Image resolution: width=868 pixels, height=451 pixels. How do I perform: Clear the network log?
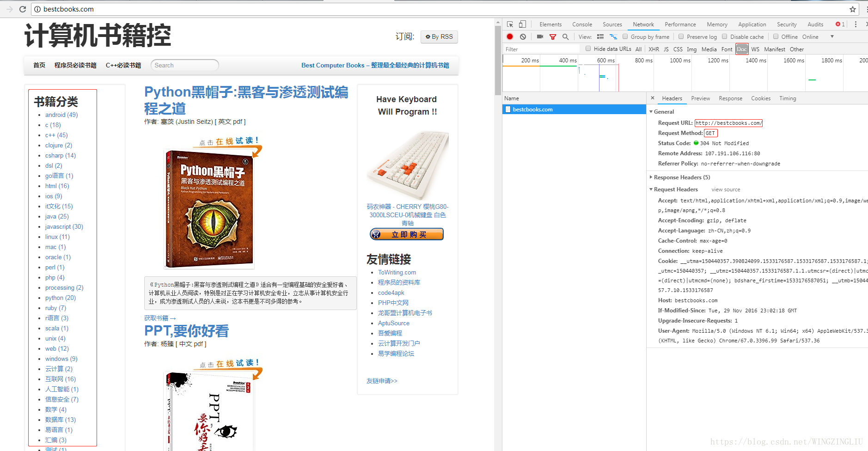coord(523,37)
